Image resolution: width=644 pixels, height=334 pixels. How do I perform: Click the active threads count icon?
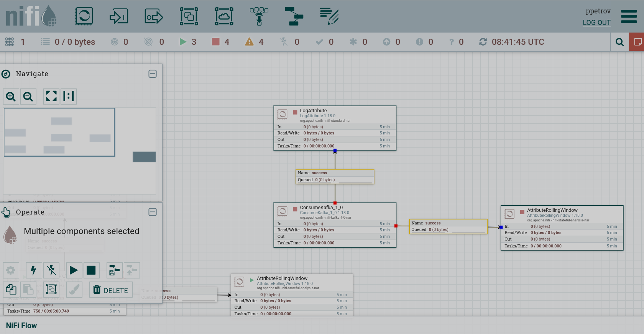click(x=10, y=42)
